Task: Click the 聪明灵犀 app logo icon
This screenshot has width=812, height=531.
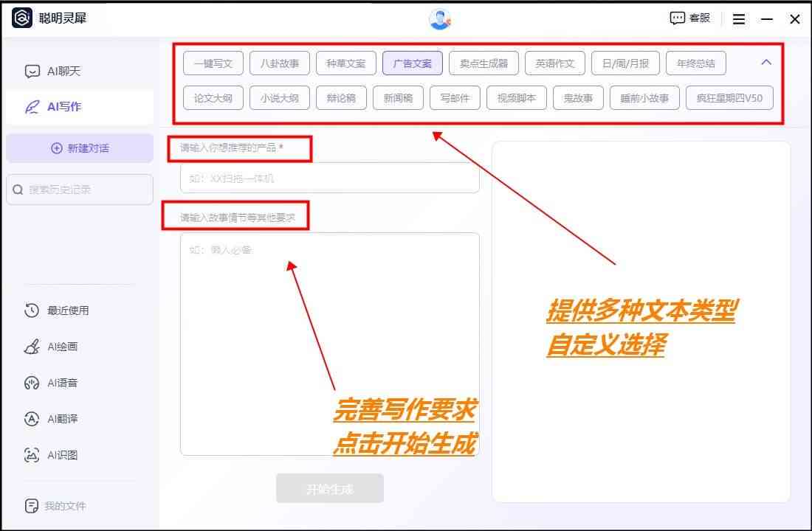Action: (21, 18)
